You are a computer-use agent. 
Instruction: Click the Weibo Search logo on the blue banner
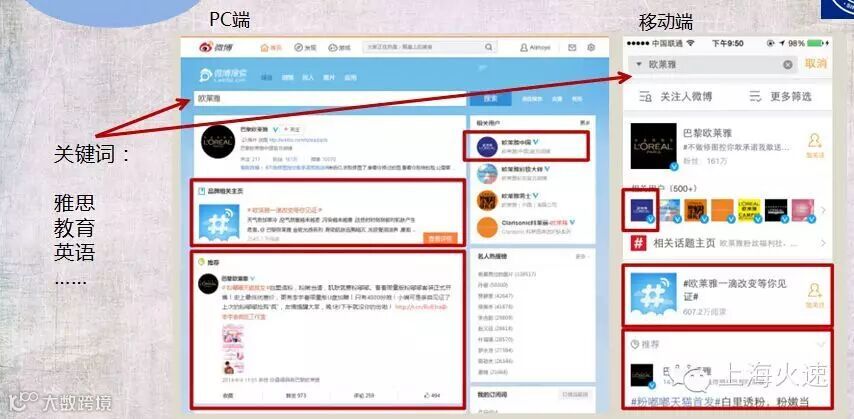222,75
